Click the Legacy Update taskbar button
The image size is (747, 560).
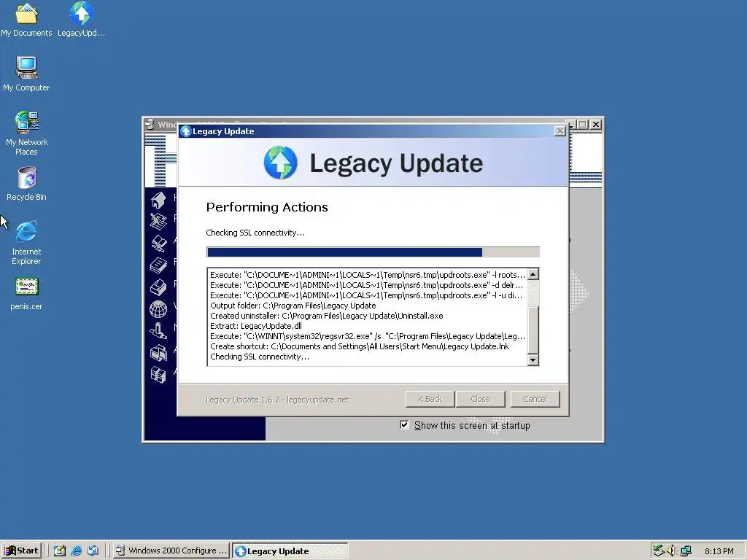tap(290, 551)
